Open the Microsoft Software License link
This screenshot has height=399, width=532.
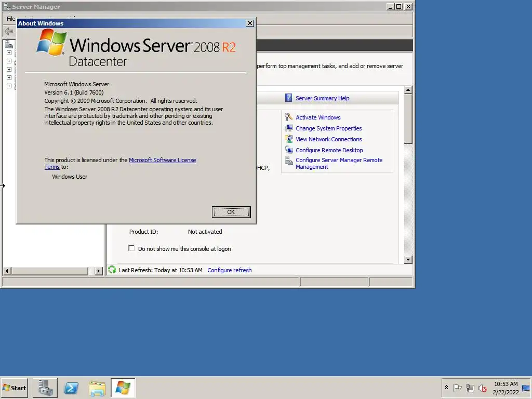pos(163,160)
